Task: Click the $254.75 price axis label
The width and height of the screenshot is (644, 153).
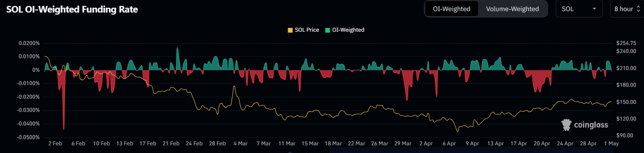Action: point(626,43)
